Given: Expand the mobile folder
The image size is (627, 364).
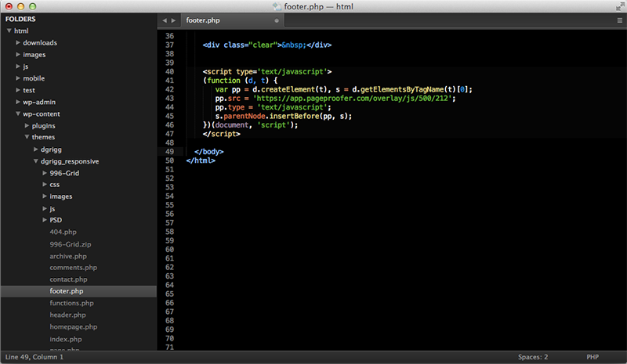Looking at the screenshot, I should pyautogui.click(x=18, y=78).
